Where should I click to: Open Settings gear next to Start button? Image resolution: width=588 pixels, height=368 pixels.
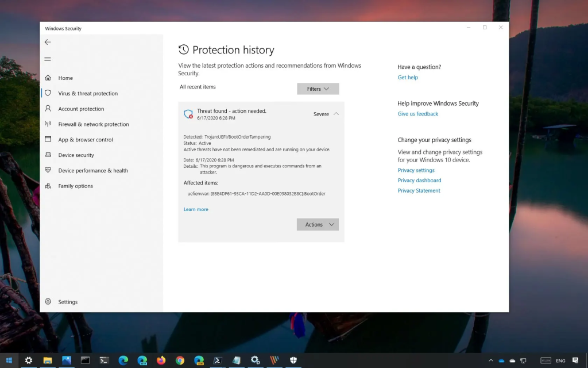click(29, 361)
